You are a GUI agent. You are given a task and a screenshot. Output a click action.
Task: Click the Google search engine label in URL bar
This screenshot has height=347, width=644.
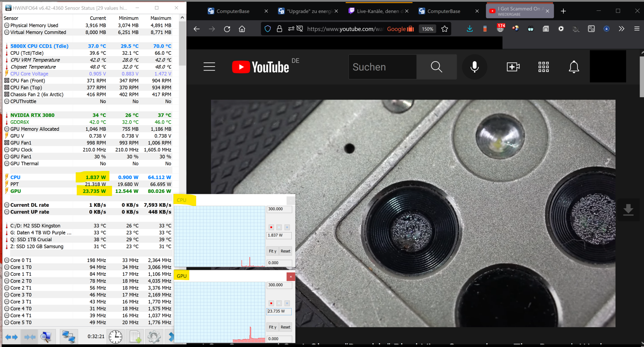[x=401, y=29]
